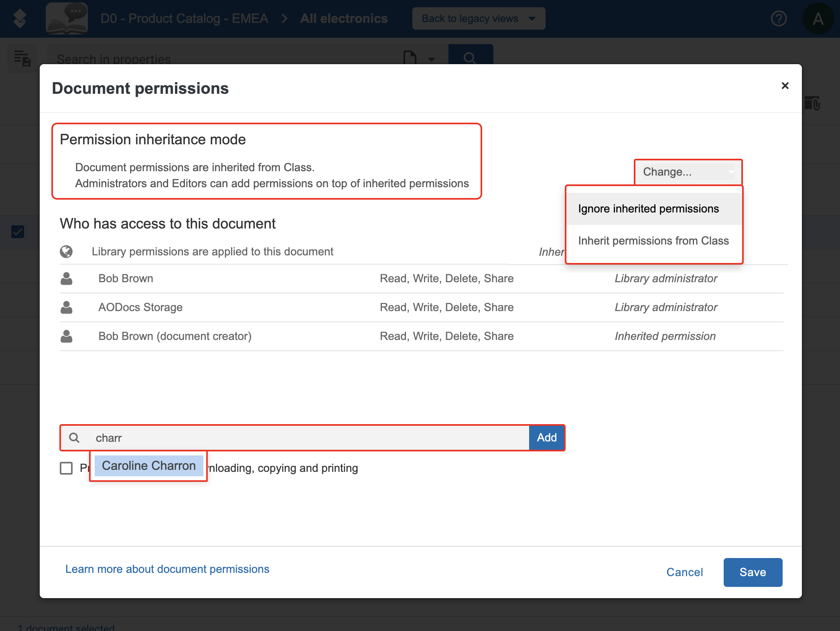Toggle the selected document checkbox
840x631 pixels.
point(18,232)
